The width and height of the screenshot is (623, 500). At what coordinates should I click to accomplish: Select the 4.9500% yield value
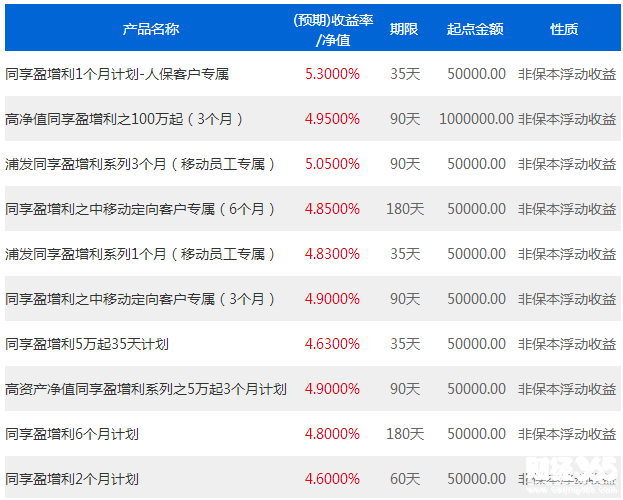click(332, 119)
